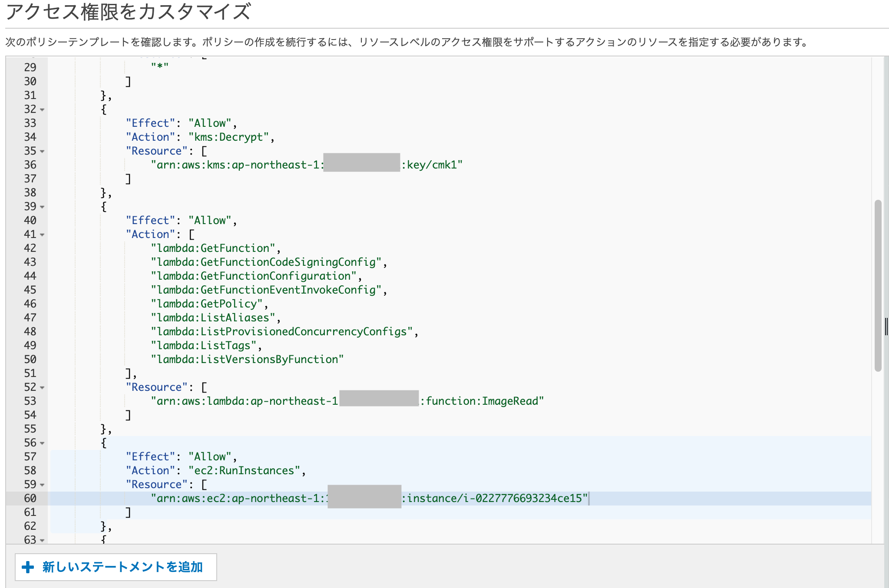Click line number 46 in the gutter
This screenshot has height=588, width=889.
[30, 304]
